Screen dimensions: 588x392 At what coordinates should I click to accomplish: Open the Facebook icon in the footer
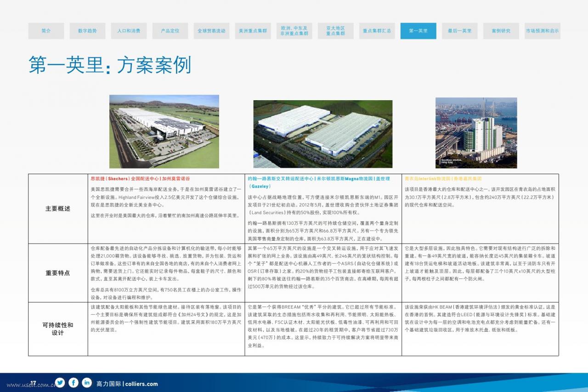pos(73,382)
